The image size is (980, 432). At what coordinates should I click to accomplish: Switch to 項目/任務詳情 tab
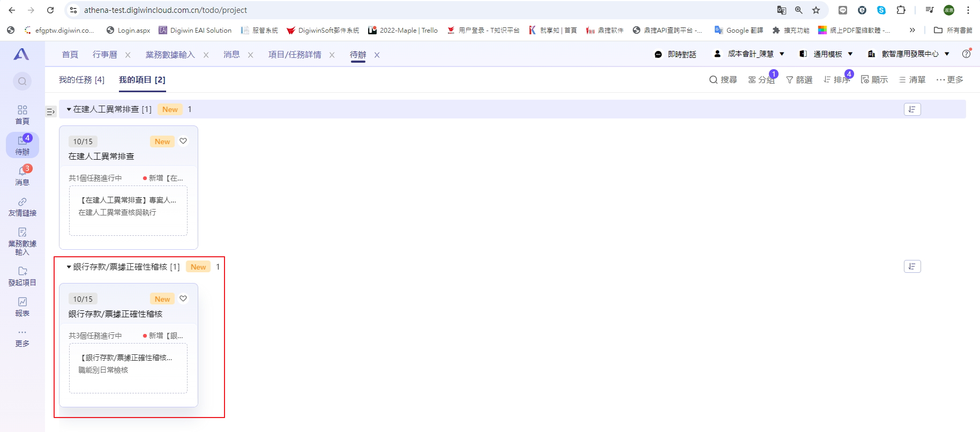pos(295,55)
